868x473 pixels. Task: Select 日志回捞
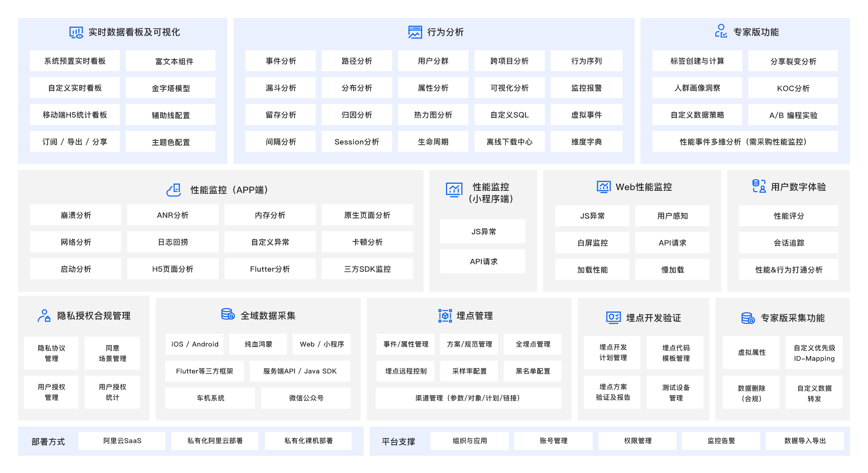(173, 242)
